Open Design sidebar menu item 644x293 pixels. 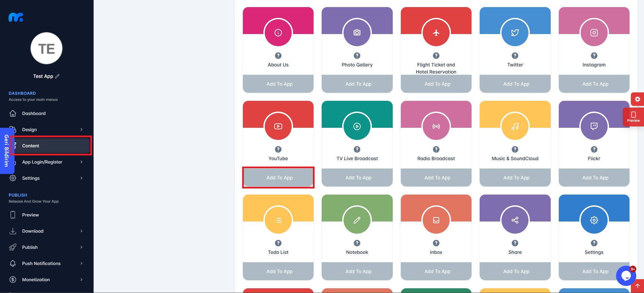pyautogui.click(x=46, y=129)
